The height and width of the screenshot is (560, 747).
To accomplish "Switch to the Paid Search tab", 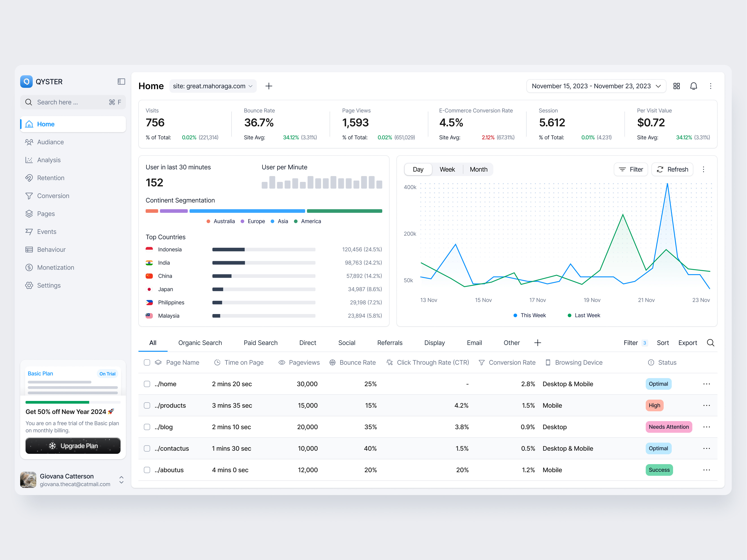I will [x=260, y=343].
